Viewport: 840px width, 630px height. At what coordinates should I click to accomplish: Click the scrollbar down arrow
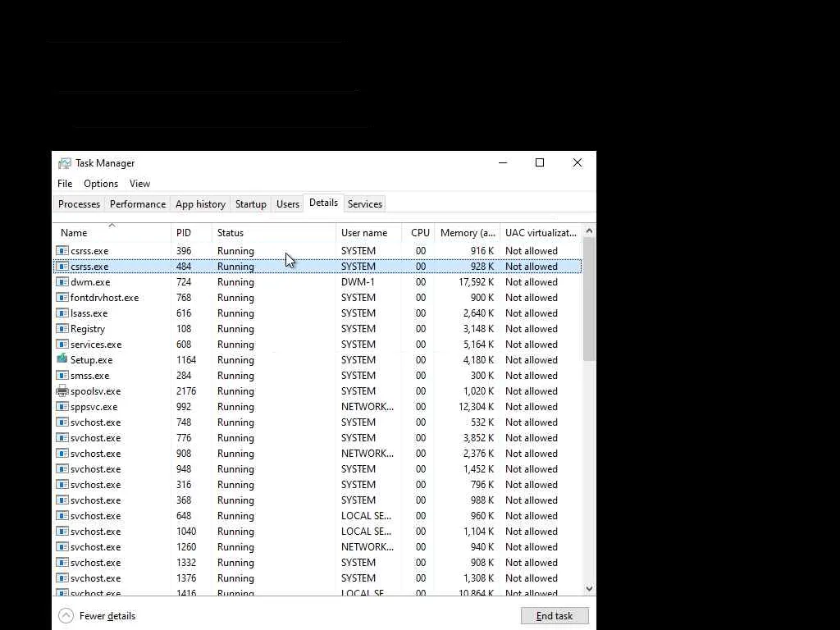589,589
